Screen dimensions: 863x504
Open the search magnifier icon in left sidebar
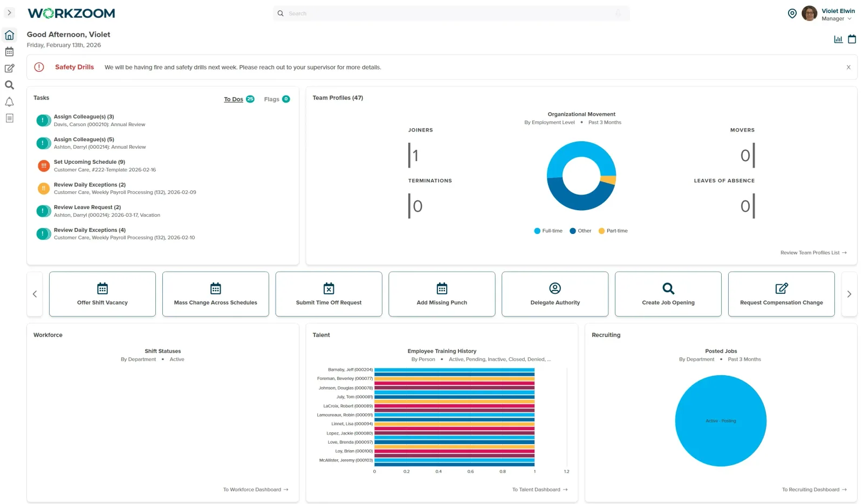(9, 85)
